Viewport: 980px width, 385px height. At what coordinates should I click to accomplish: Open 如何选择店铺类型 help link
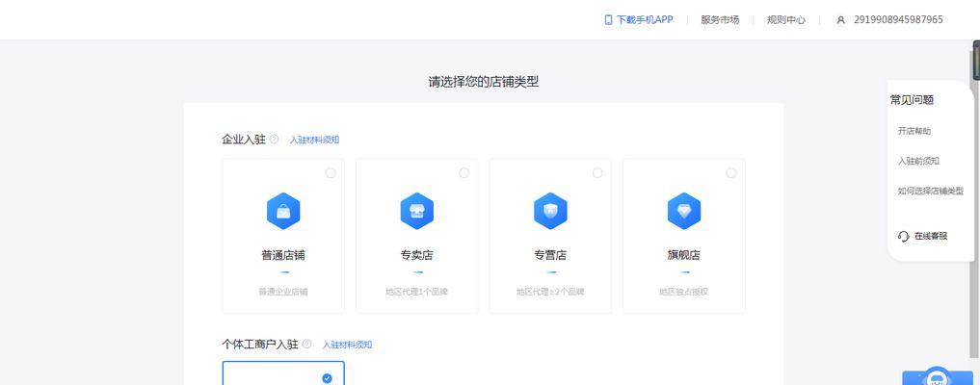point(931,191)
